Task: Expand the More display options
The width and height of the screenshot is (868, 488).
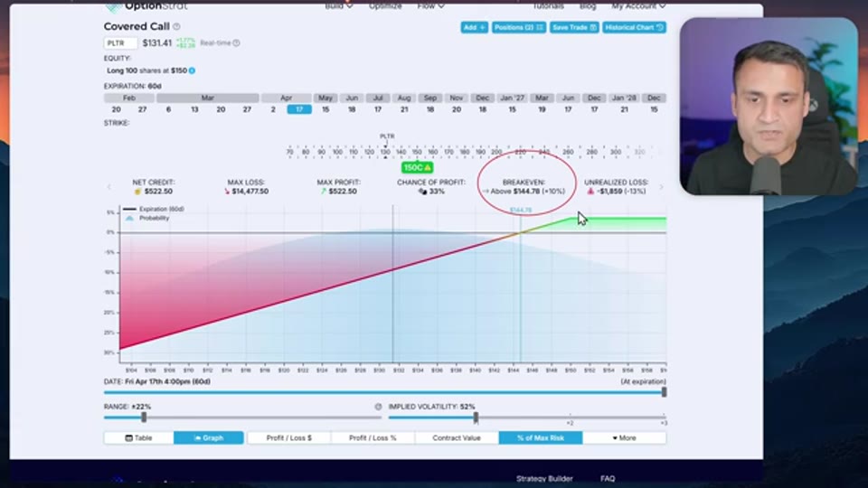Action: [624, 437]
